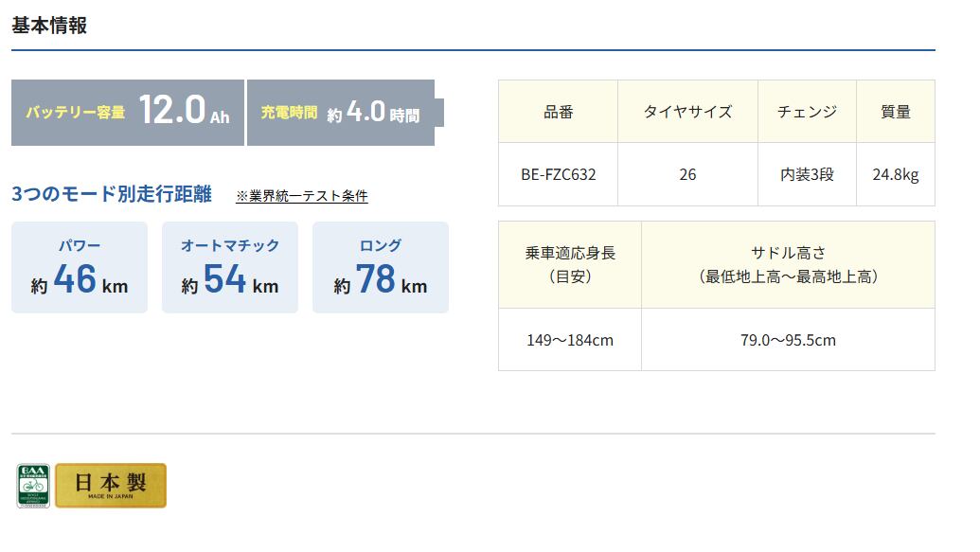
Task: Click the 内装3段 gear cell
Action: (x=807, y=174)
